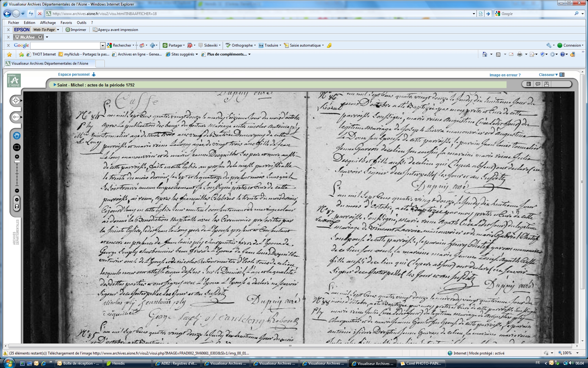Click the zoom out minus button
Screen dimensions: 588x368
[17, 191]
